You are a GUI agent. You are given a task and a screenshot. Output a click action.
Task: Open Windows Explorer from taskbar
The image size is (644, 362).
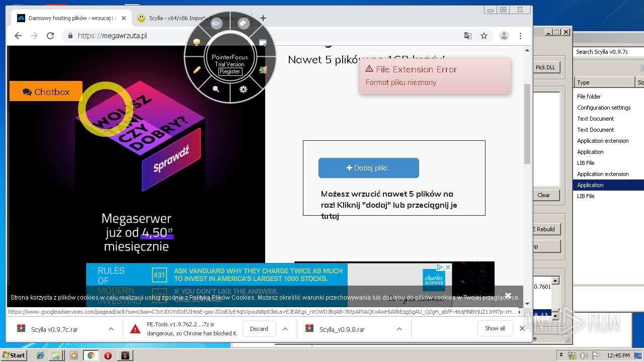(x=56, y=355)
